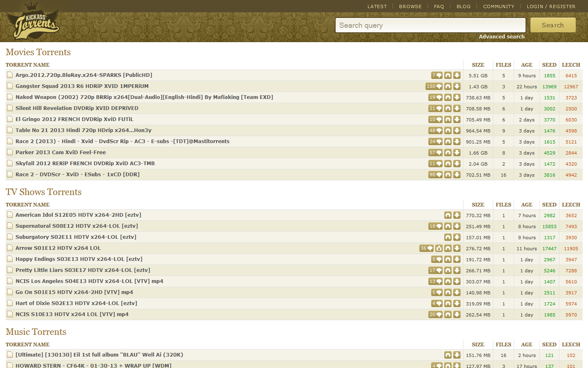Viewport: 588px width, 368px height.
Task: Open the TV Shows Torrents section heading
Action: pos(44,192)
